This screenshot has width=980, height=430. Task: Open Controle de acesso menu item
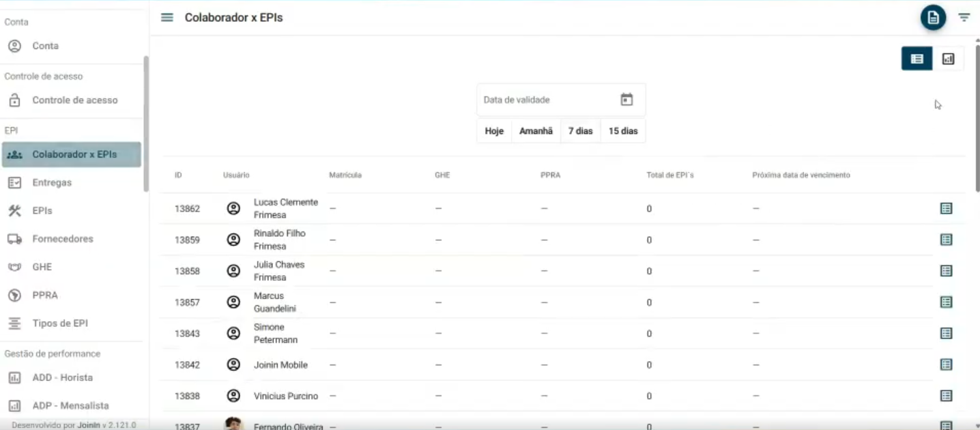(x=74, y=100)
